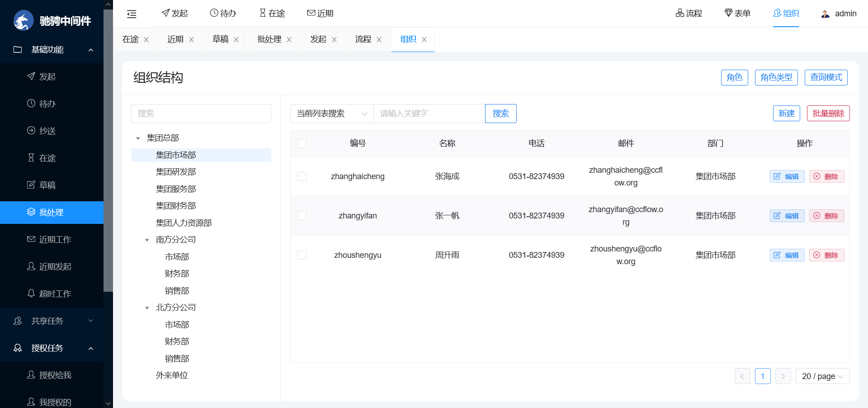
Task: Open 抄送 from the sidebar icon
Action: 31,131
